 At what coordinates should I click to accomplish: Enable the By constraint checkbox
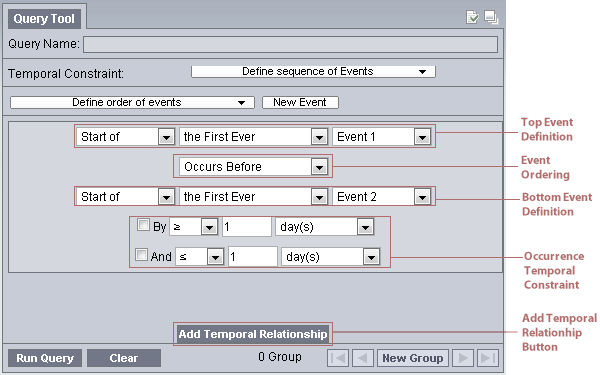[143, 225]
